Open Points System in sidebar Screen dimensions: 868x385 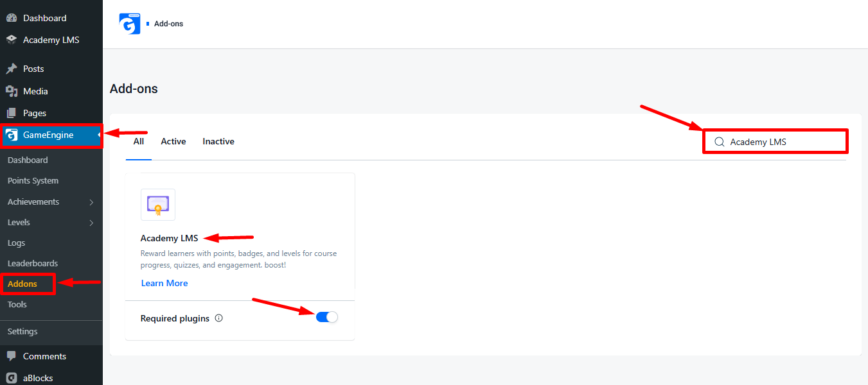[x=33, y=180]
